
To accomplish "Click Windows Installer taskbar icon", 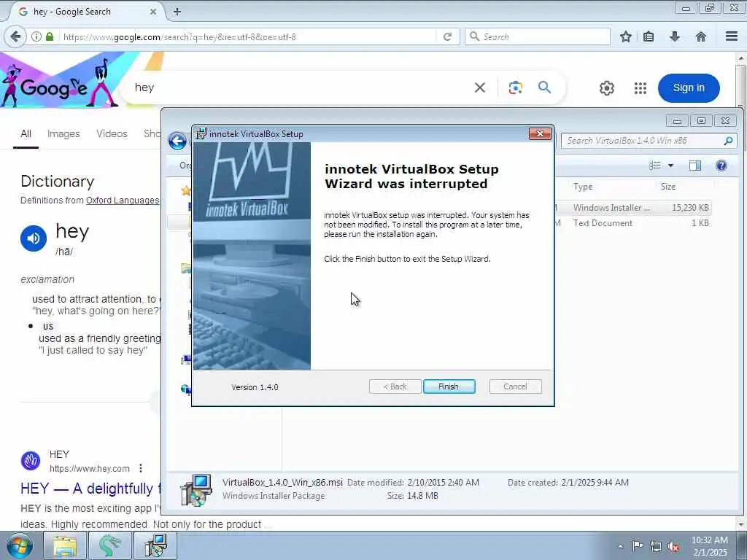I will 155,545.
